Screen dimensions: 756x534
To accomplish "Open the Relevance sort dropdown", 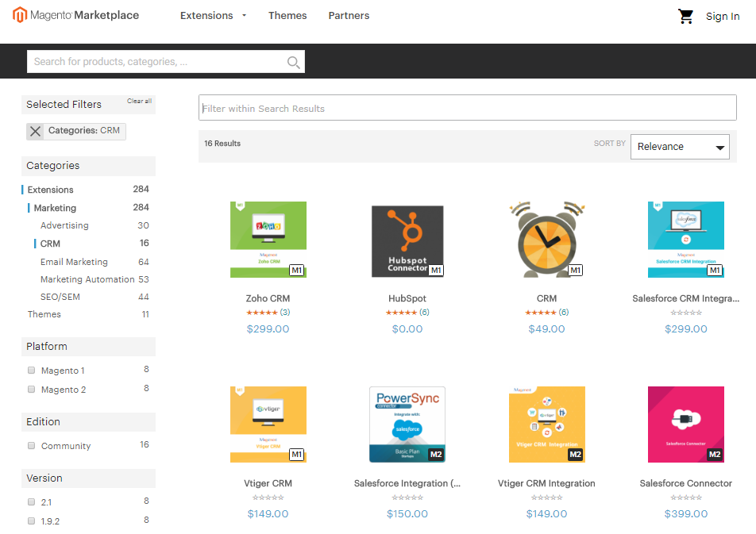I will point(680,147).
